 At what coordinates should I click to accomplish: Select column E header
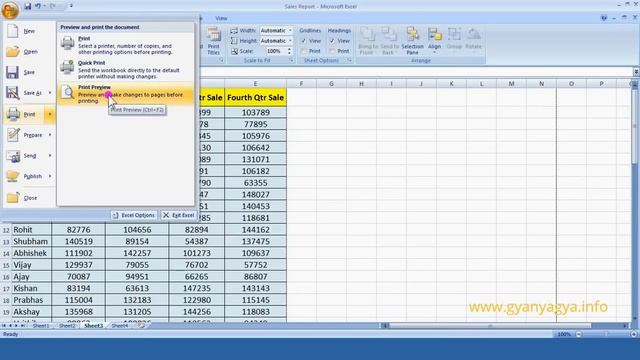(256, 84)
